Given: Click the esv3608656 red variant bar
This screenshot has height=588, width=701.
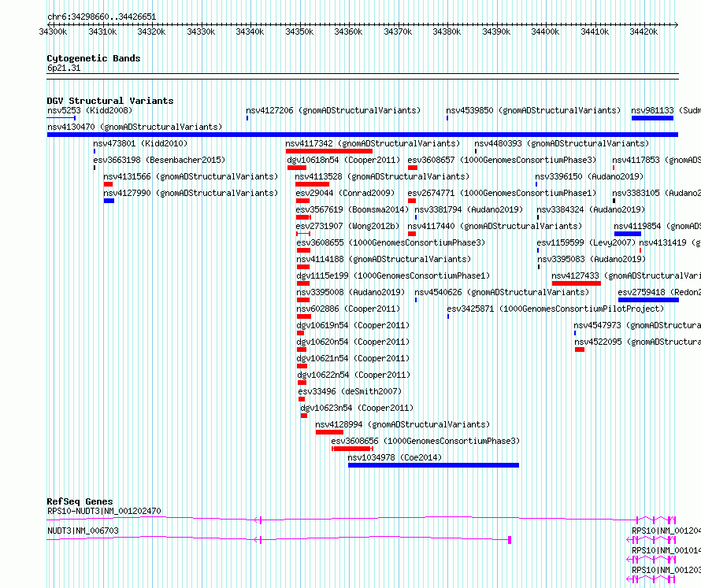Looking at the screenshot, I should tap(352, 449).
